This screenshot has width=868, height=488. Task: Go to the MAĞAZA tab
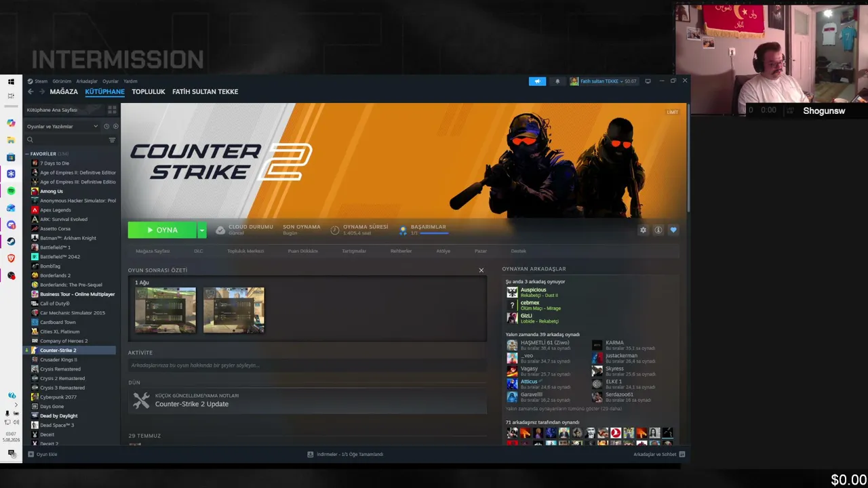pyautogui.click(x=64, y=91)
